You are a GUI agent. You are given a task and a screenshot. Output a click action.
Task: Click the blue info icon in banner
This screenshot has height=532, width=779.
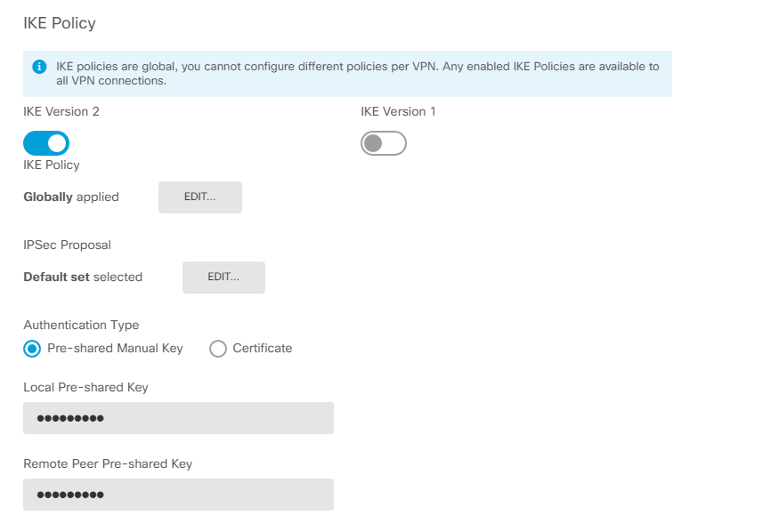click(x=39, y=67)
